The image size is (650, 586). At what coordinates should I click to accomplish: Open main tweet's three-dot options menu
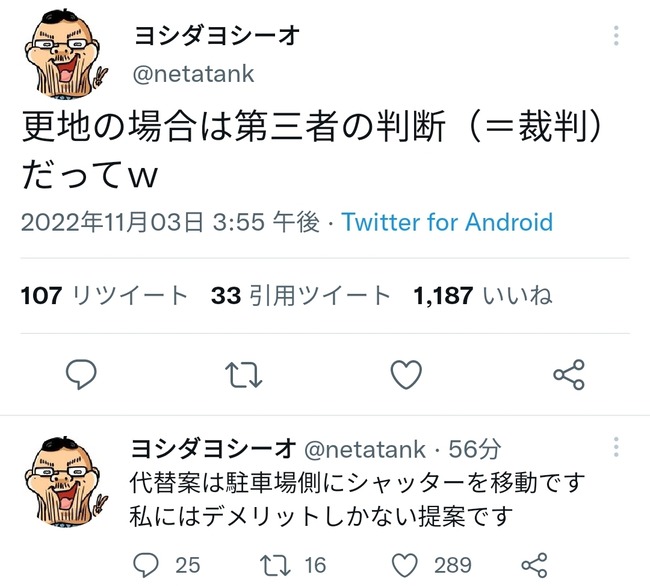point(617,37)
